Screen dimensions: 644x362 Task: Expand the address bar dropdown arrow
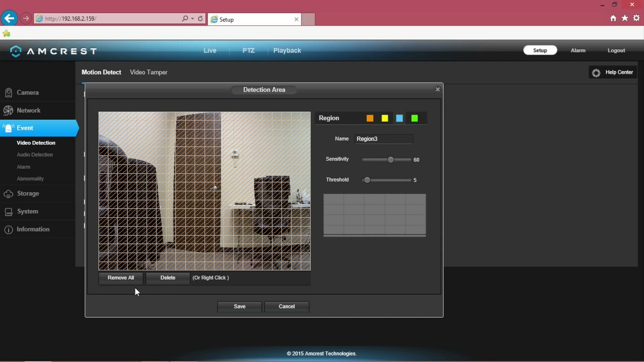pyautogui.click(x=192, y=19)
